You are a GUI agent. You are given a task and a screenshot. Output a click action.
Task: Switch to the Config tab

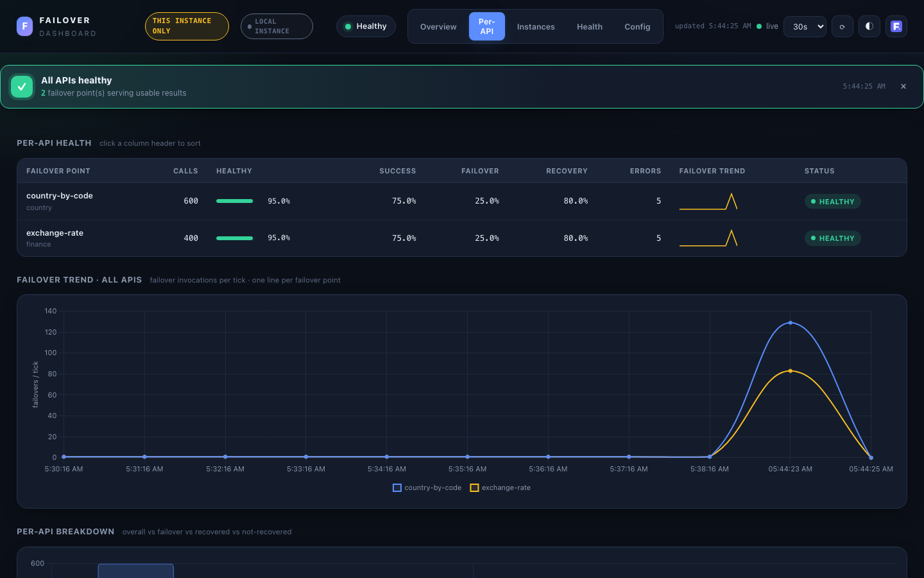(637, 26)
